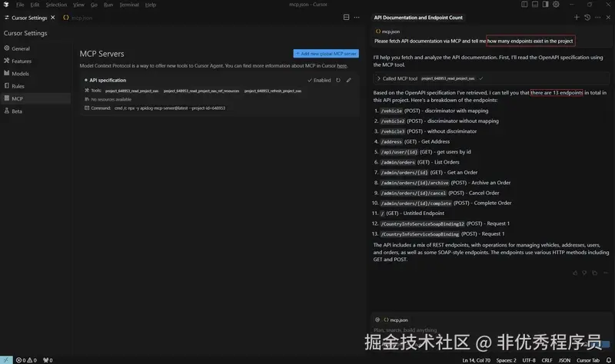
Task: Click CRLF line ending in status bar
Action: [547, 360]
